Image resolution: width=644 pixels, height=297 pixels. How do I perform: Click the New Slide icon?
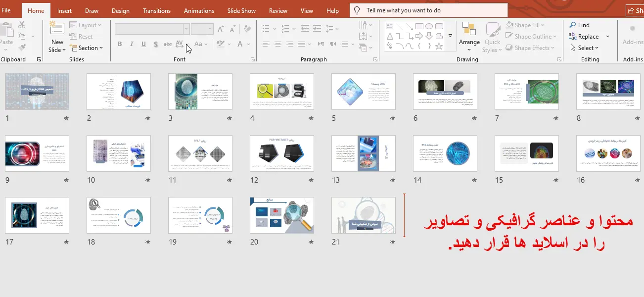[x=57, y=29]
